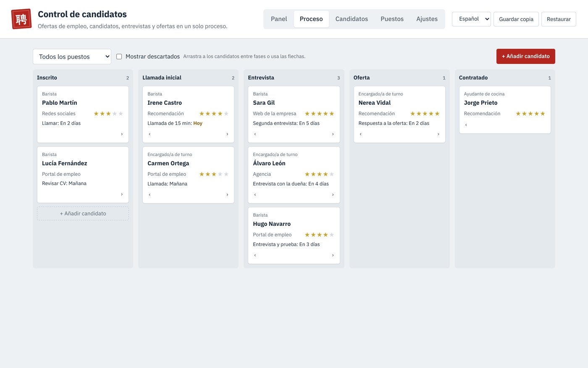Screen dimensions: 588x368
Task: Open the Candidatos tab
Action: tap(352, 19)
